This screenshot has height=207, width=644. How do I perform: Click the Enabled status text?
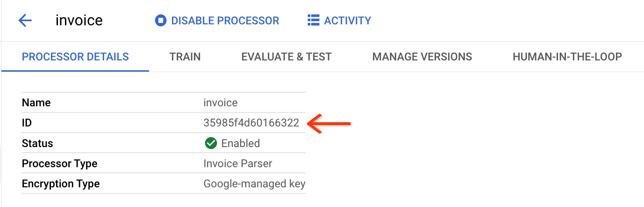pyautogui.click(x=241, y=143)
